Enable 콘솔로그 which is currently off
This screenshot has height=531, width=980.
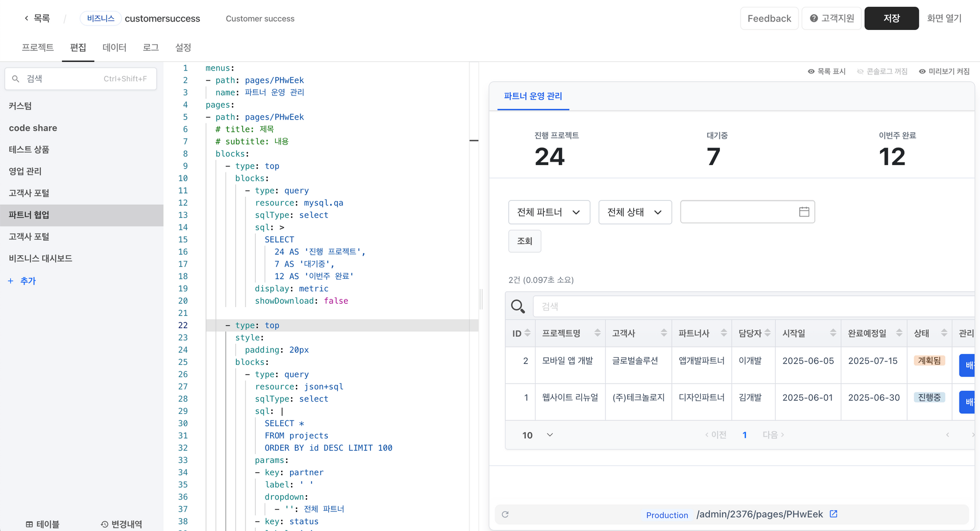click(882, 71)
